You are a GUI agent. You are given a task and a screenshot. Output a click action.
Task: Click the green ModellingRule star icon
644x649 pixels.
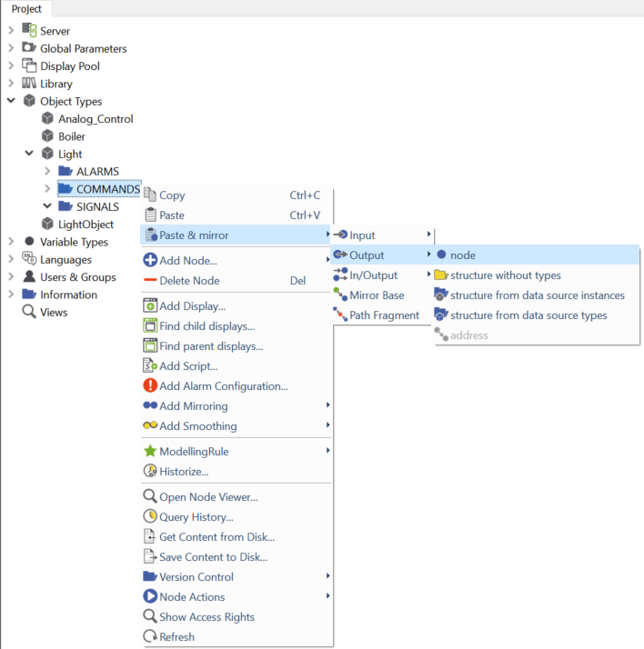tap(150, 452)
